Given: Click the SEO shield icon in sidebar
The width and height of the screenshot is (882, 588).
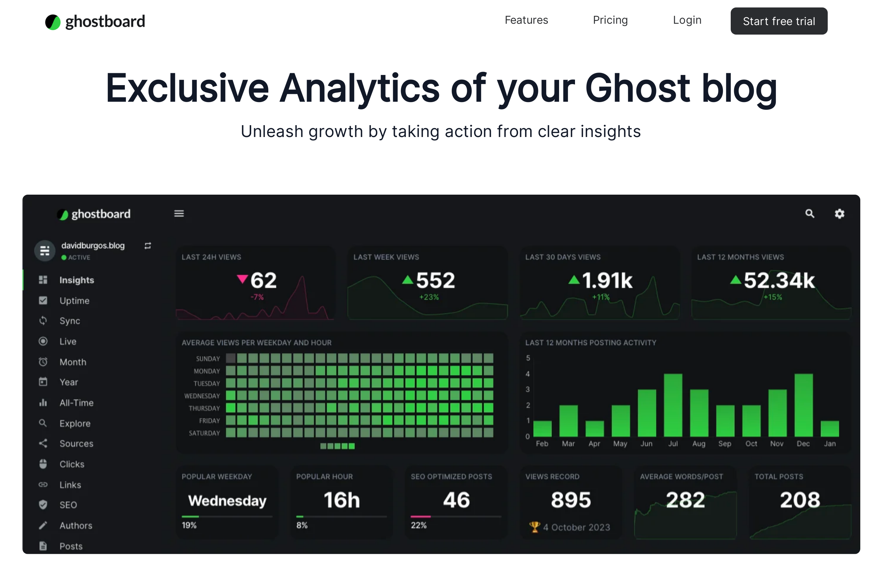Looking at the screenshot, I should pos(43,505).
